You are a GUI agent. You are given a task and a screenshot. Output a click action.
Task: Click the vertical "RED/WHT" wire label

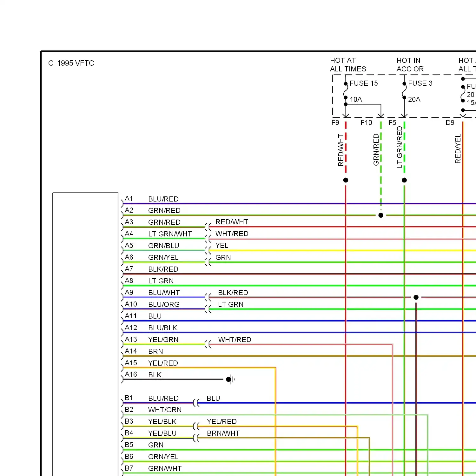click(341, 150)
